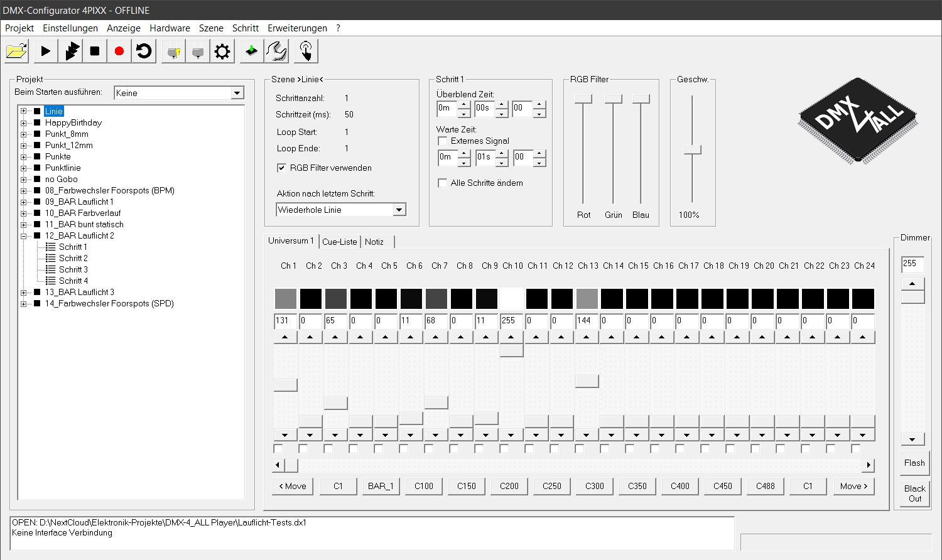
Task: Open the Erweiterungen menu
Action: (297, 28)
